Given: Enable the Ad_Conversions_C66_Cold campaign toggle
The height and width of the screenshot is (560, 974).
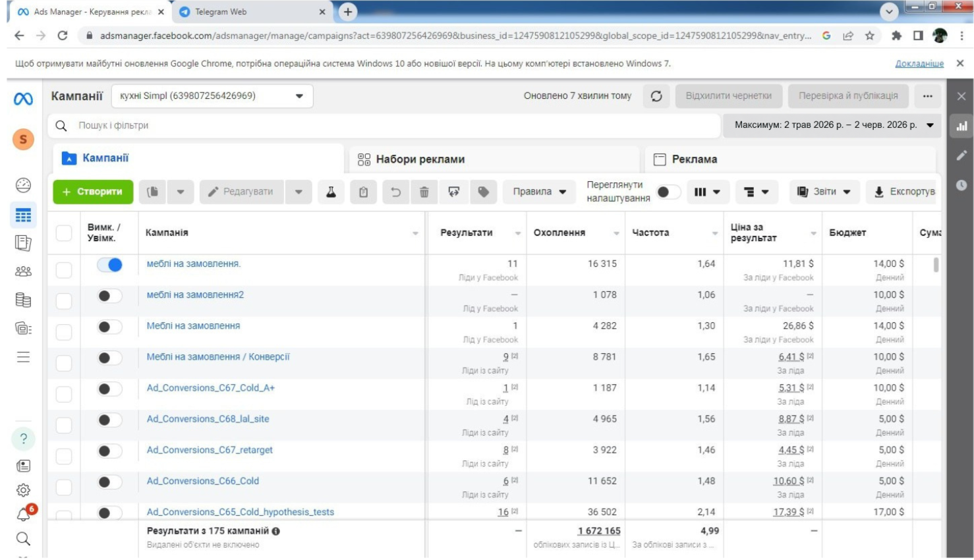Looking at the screenshot, I should pos(109,482).
